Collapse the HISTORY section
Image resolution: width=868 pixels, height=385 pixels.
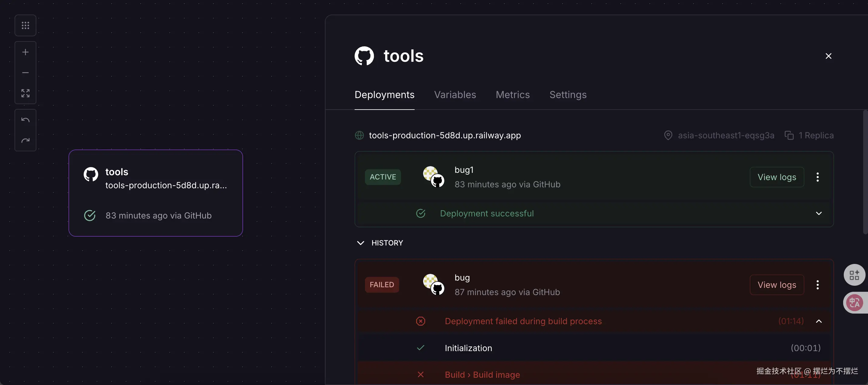[361, 243]
